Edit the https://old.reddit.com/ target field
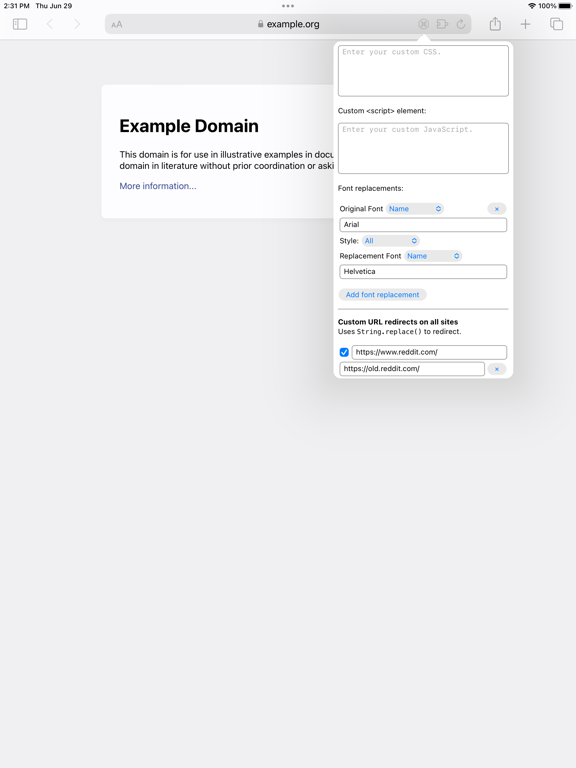The height and width of the screenshot is (768, 576). tap(412, 369)
